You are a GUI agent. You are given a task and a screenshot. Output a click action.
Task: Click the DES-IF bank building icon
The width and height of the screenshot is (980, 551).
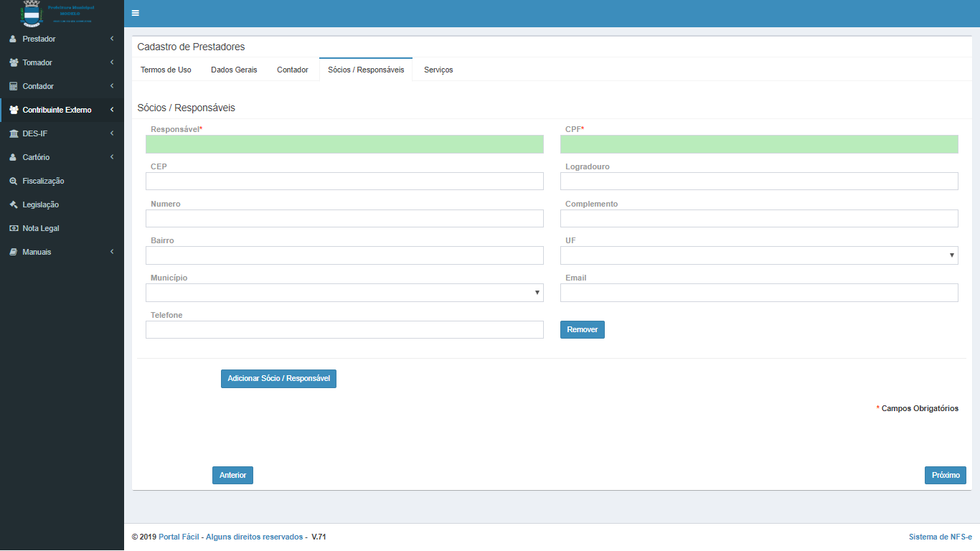pyautogui.click(x=13, y=133)
